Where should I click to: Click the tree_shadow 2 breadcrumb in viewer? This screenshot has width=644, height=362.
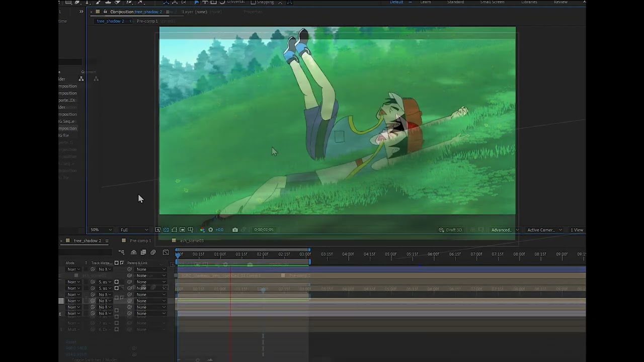tap(110, 21)
